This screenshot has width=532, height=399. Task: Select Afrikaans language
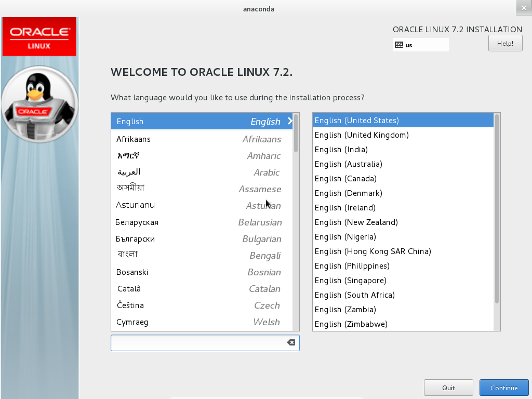point(202,139)
